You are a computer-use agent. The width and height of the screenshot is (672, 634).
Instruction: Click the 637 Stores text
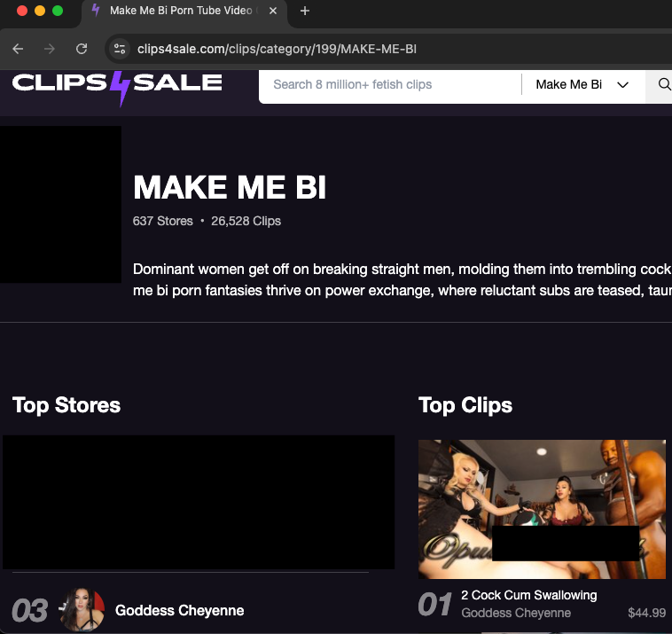163,221
